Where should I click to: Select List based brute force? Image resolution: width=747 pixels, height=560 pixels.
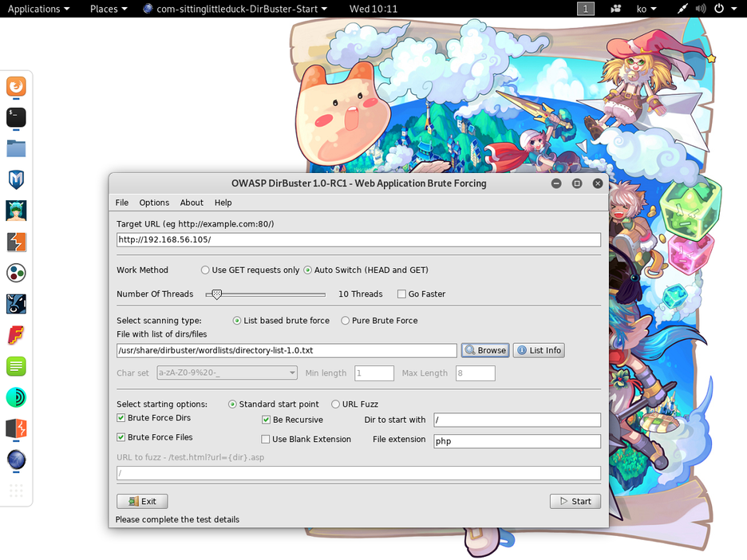[237, 321]
